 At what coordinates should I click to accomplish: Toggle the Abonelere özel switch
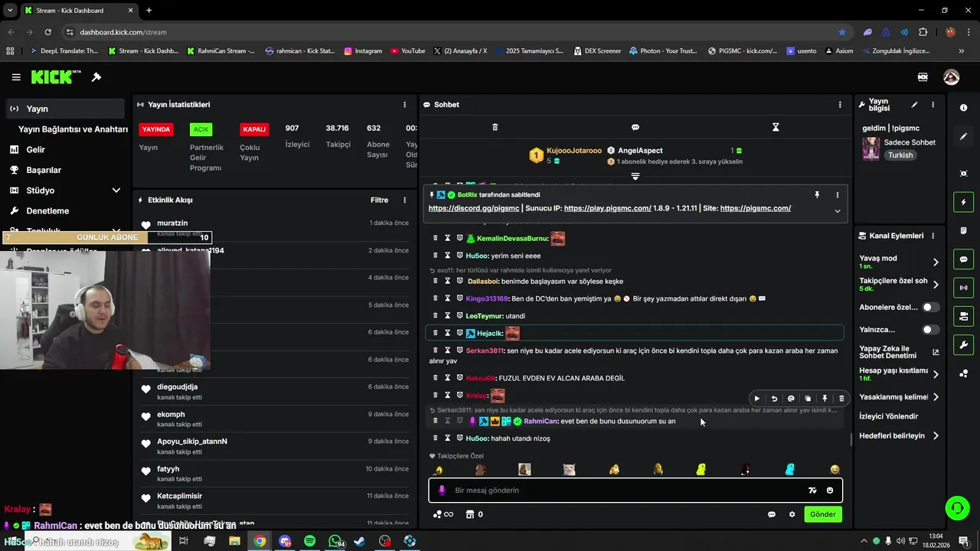tap(930, 307)
